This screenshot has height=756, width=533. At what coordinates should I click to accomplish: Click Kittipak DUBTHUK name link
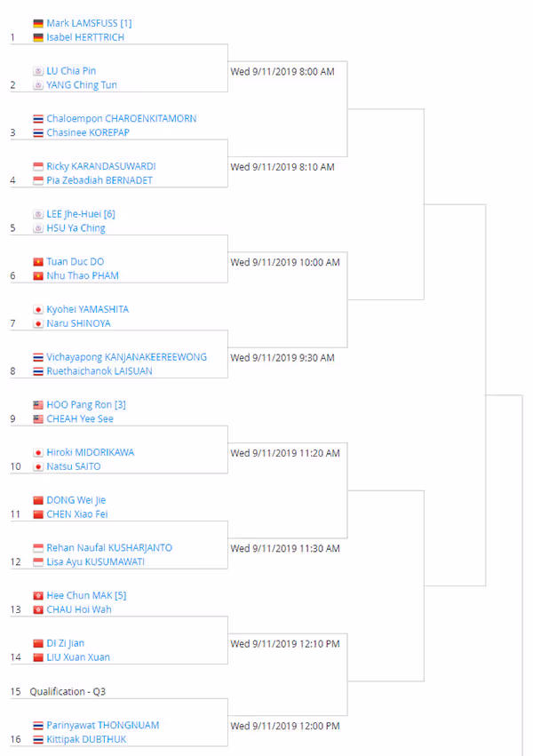pos(86,739)
